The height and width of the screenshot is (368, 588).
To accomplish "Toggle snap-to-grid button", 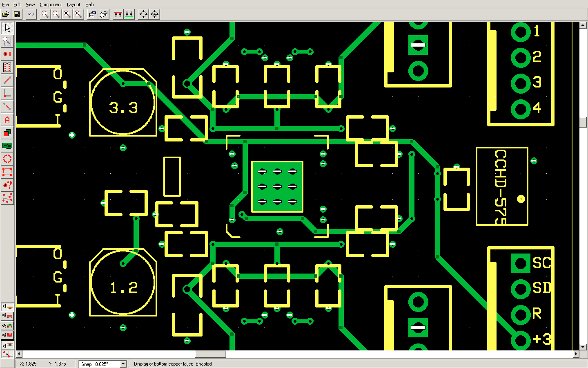I will point(7,354).
